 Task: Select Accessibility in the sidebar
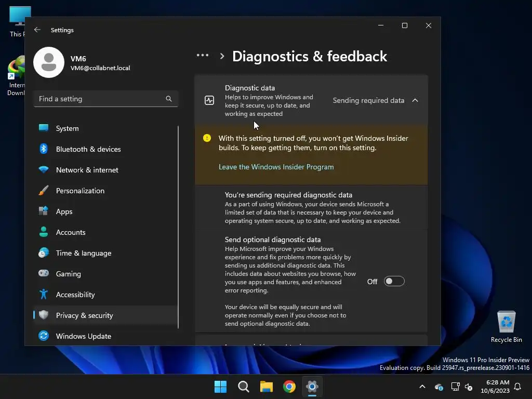(105, 295)
